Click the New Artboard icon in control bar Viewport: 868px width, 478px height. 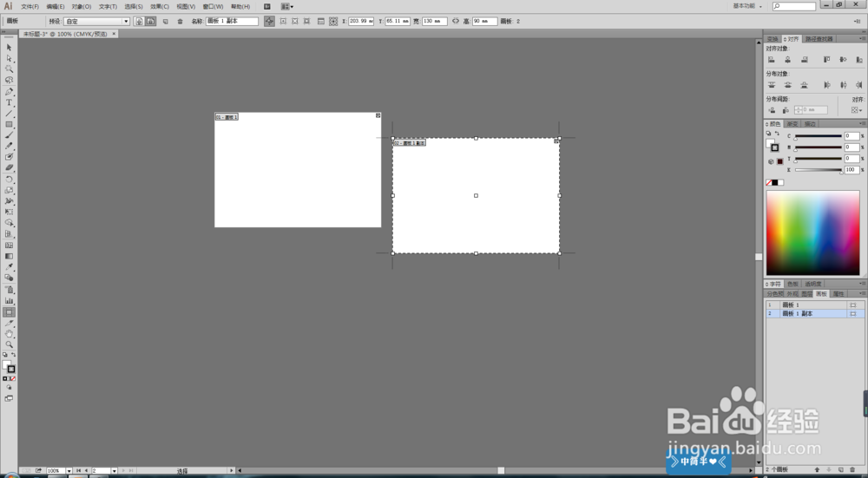point(165,21)
